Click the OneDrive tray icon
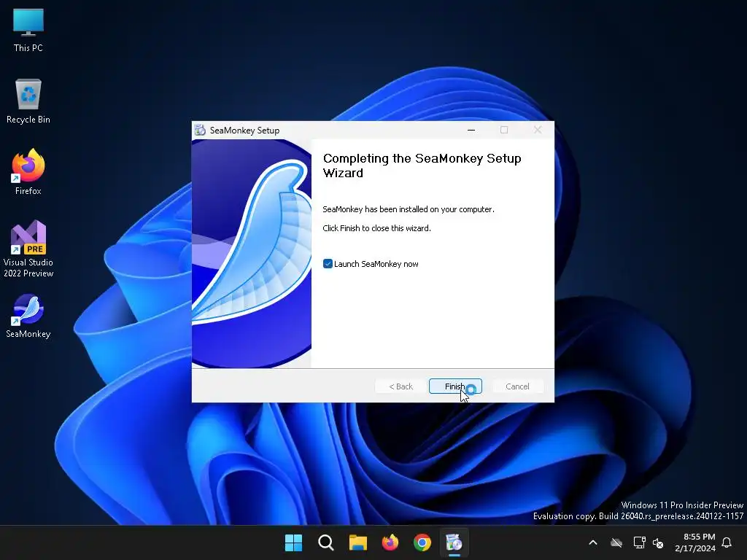 616,542
